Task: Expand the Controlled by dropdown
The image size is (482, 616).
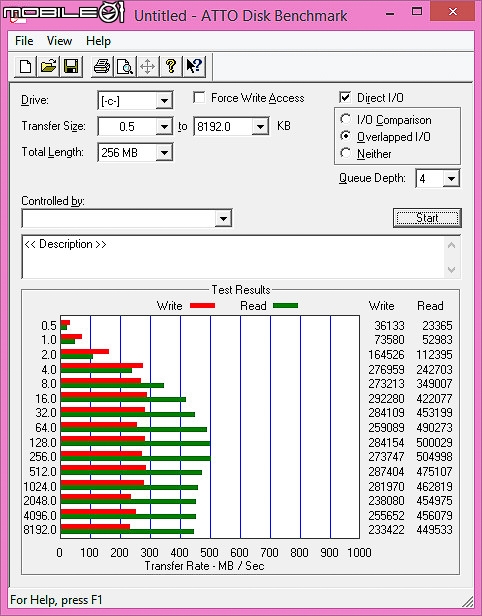Action: click(x=223, y=218)
